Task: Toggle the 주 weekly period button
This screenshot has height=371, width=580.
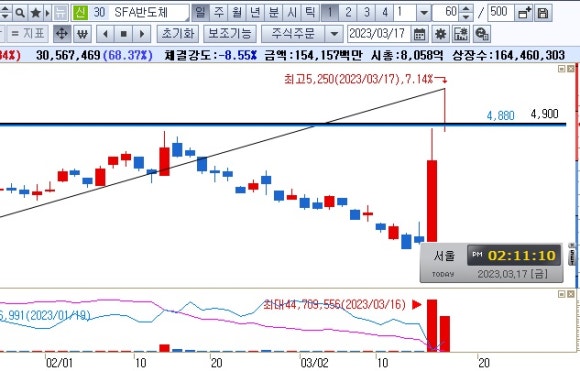Action: pyautogui.click(x=219, y=13)
